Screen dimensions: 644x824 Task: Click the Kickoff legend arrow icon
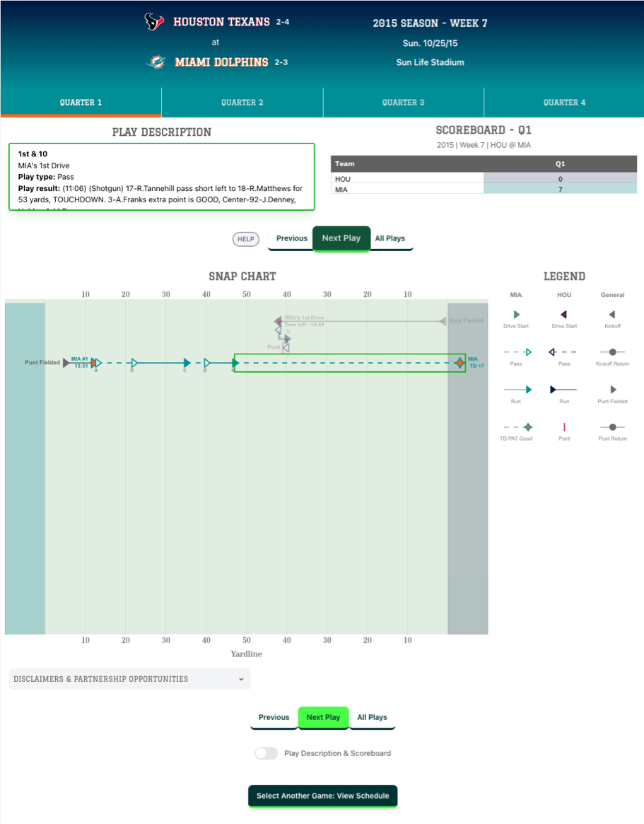click(x=612, y=315)
